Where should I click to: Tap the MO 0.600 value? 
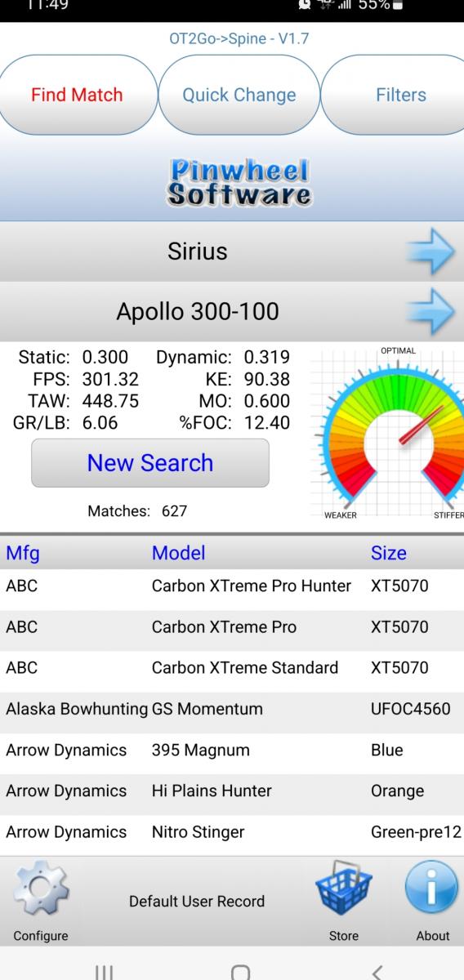click(267, 401)
